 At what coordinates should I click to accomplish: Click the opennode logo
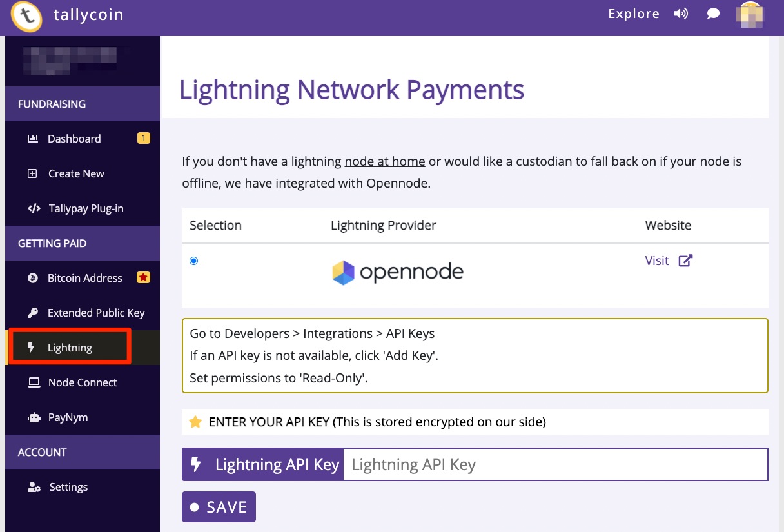pos(398,272)
